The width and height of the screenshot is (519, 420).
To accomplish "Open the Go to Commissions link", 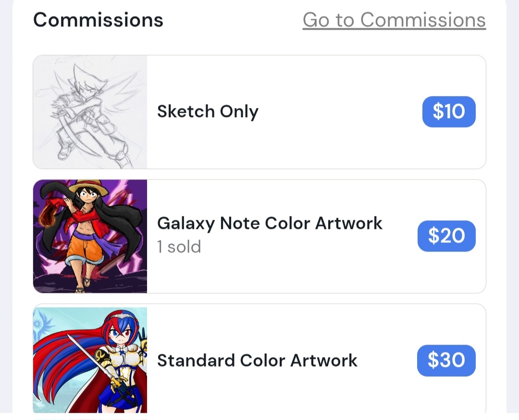I will pos(394,20).
